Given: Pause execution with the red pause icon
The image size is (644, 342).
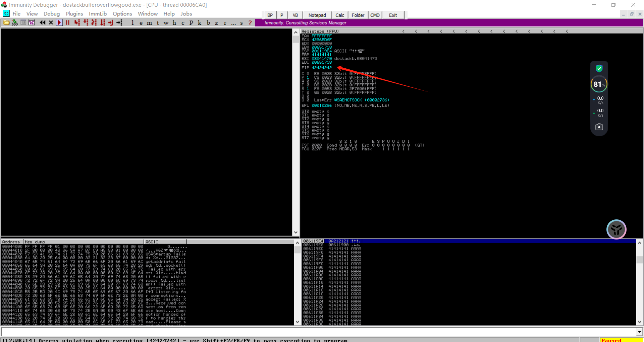Looking at the screenshot, I should (x=68, y=23).
